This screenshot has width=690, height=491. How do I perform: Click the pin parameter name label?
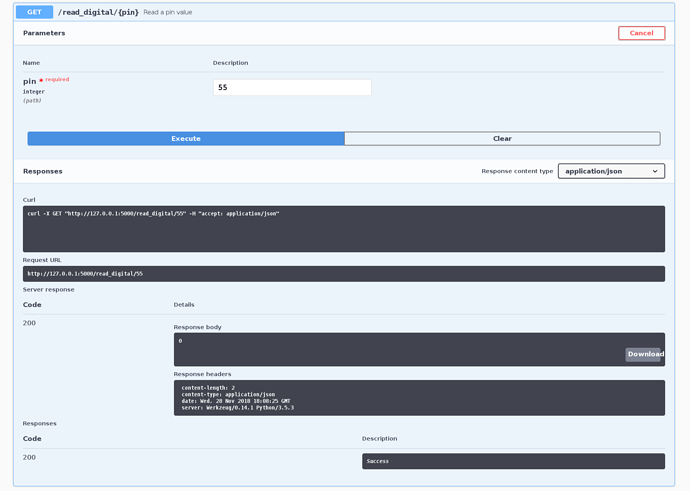click(29, 81)
